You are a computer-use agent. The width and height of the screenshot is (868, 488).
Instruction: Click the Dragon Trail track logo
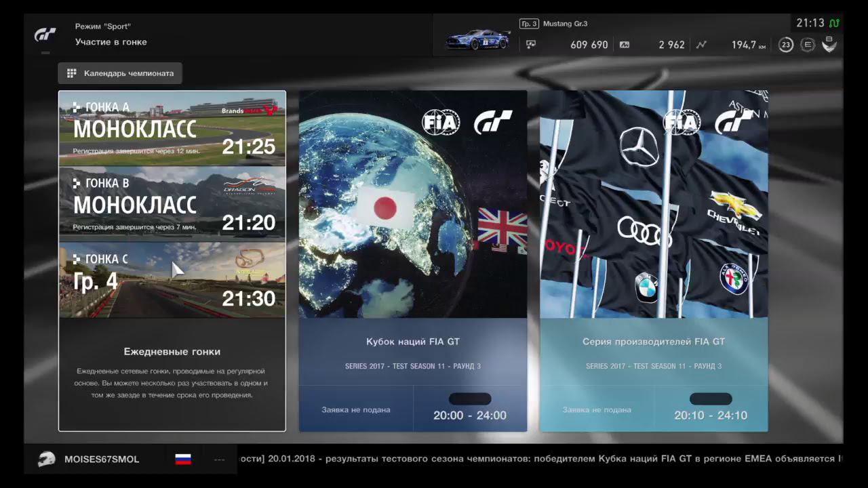pyautogui.click(x=250, y=185)
